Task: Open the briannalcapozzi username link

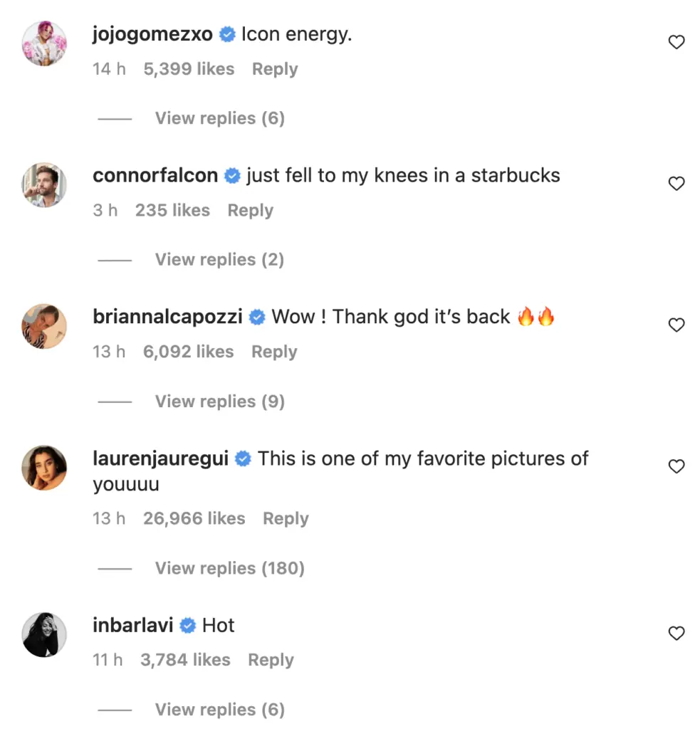Action: (x=168, y=317)
